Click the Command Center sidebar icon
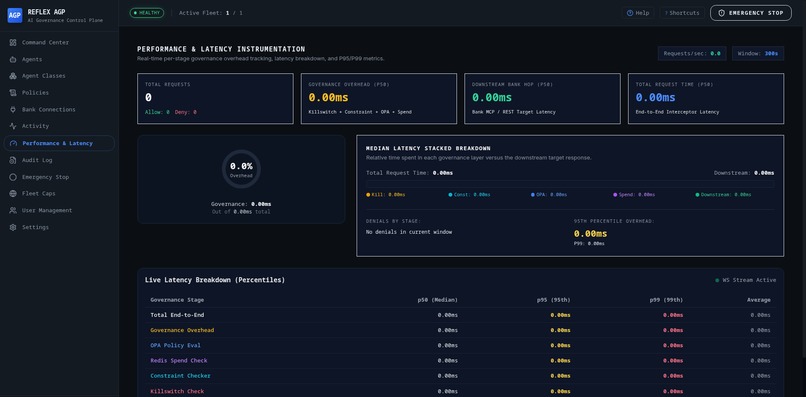Viewport: 806px width, 397px height. (x=13, y=43)
